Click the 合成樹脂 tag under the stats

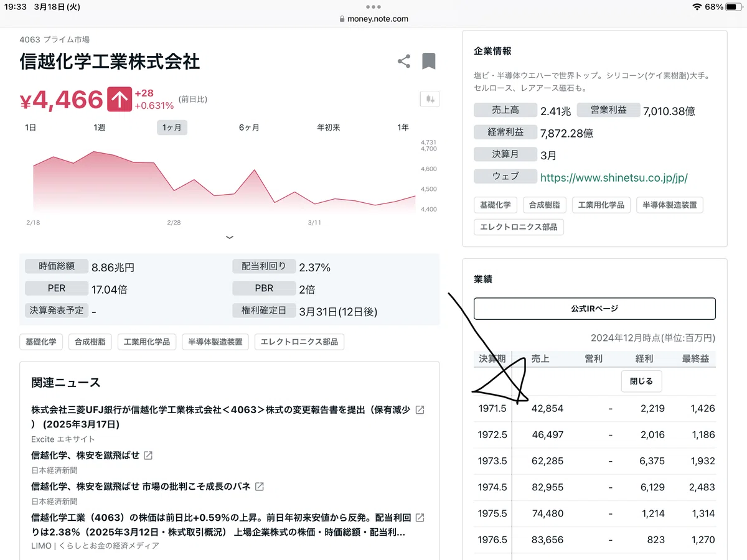tap(90, 342)
